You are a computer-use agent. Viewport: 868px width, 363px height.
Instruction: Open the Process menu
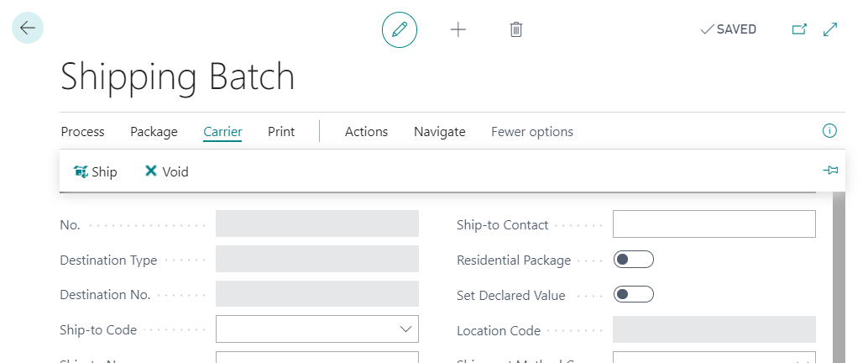[82, 132]
